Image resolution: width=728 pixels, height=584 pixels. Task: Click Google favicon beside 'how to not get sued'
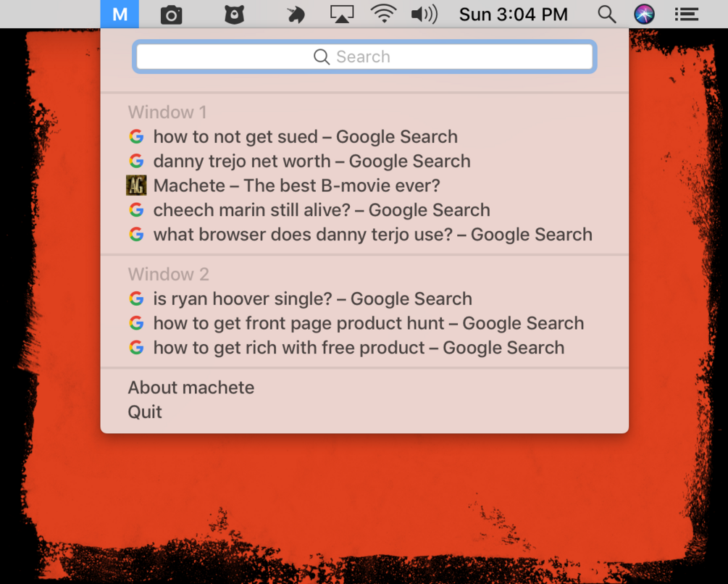pos(136,136)
